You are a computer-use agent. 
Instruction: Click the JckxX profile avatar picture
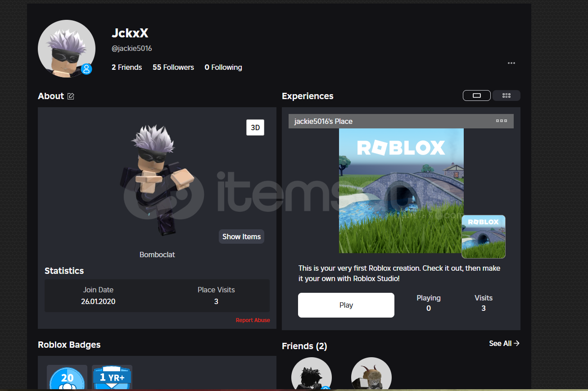tap(67, 49)
